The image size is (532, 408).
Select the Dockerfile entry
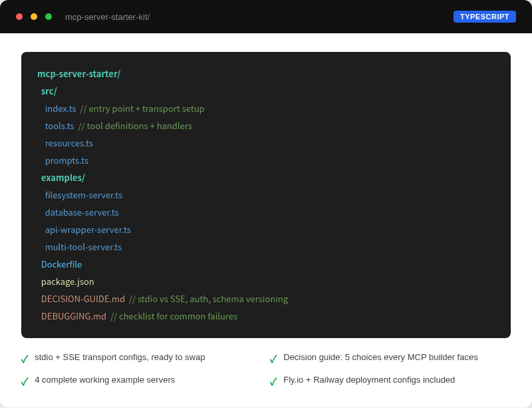tap(61, 264)
